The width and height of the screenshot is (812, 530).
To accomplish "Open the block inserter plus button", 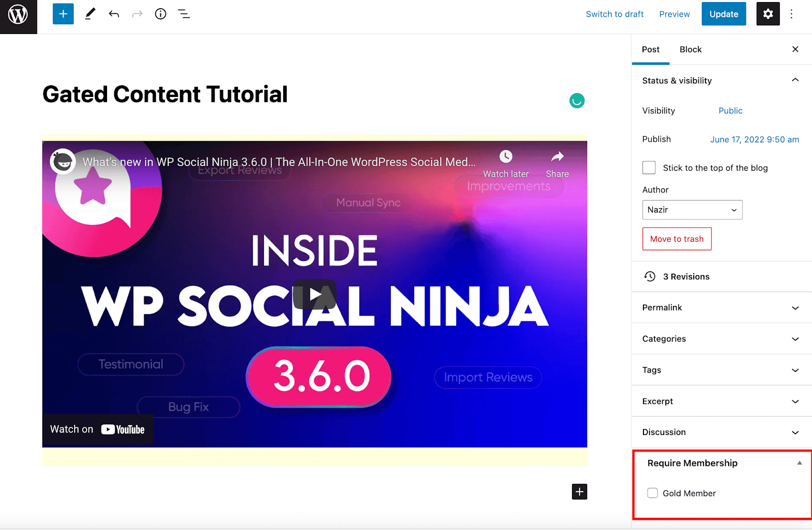I will coord(63,14).
